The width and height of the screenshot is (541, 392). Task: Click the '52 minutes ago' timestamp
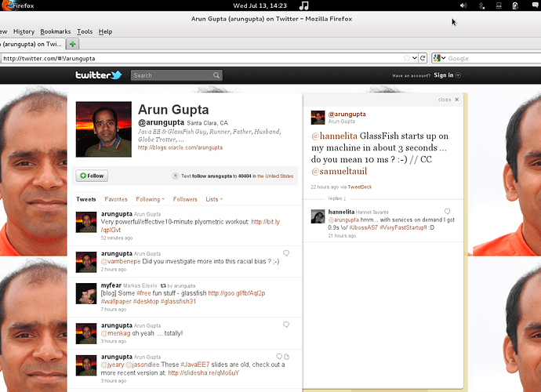tap(117, 238)
